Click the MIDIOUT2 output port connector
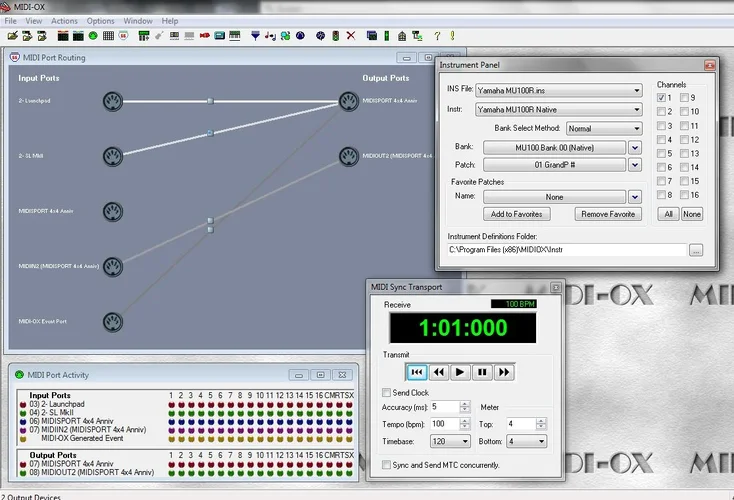This screenshot has height=500, width=734. [349, 156]
